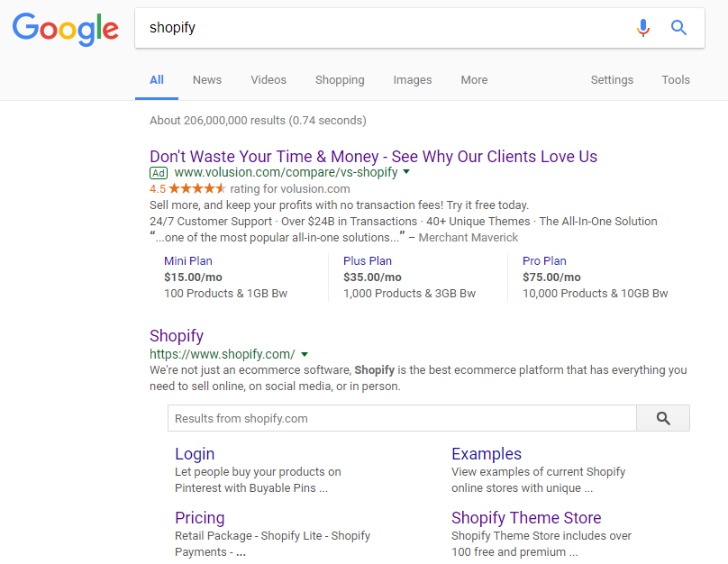Click the 10,000 Products & 10GB Bw text

[x=596, y=294]
